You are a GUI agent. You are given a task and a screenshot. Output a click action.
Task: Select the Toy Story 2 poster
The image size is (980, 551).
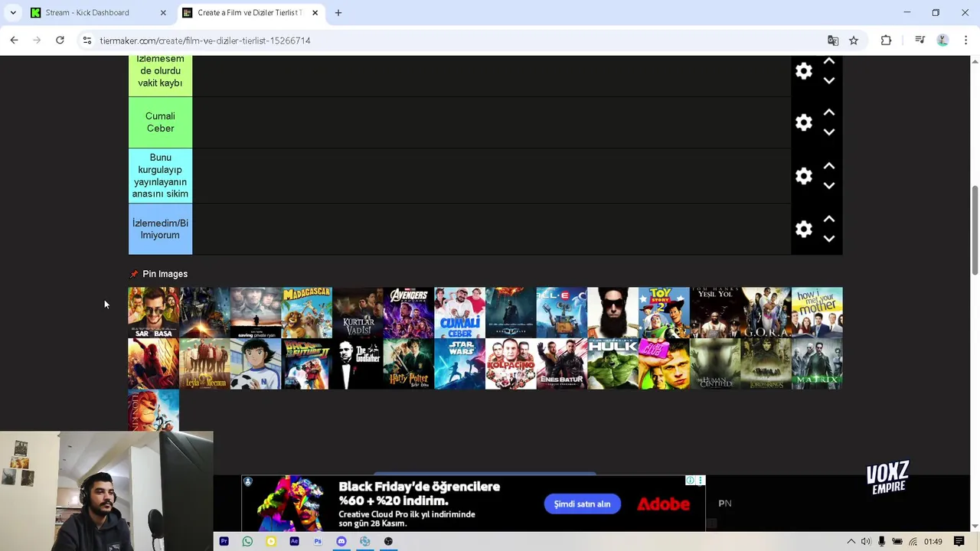point(664,312)
